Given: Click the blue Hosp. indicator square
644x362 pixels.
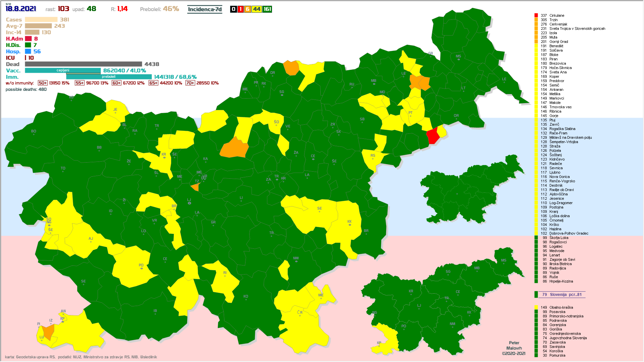Looking at the screenshot, I should click(x=28, y=51).
